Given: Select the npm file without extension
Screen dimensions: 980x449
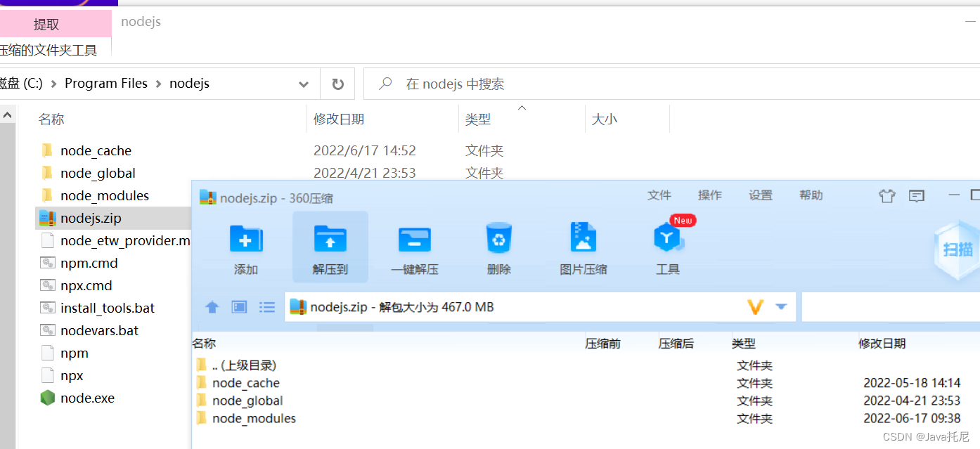Looking at the screenshot, I should click(x=75, y=353).
